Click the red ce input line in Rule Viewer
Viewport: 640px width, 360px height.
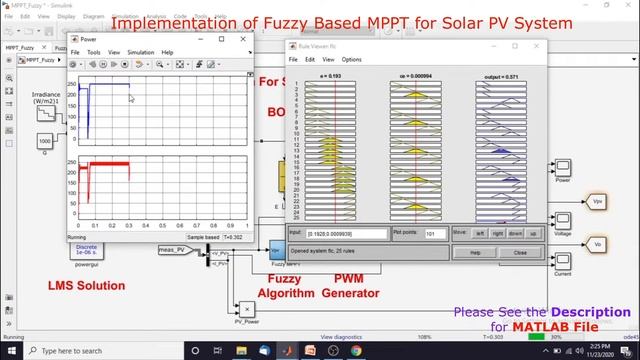(416, 150)
